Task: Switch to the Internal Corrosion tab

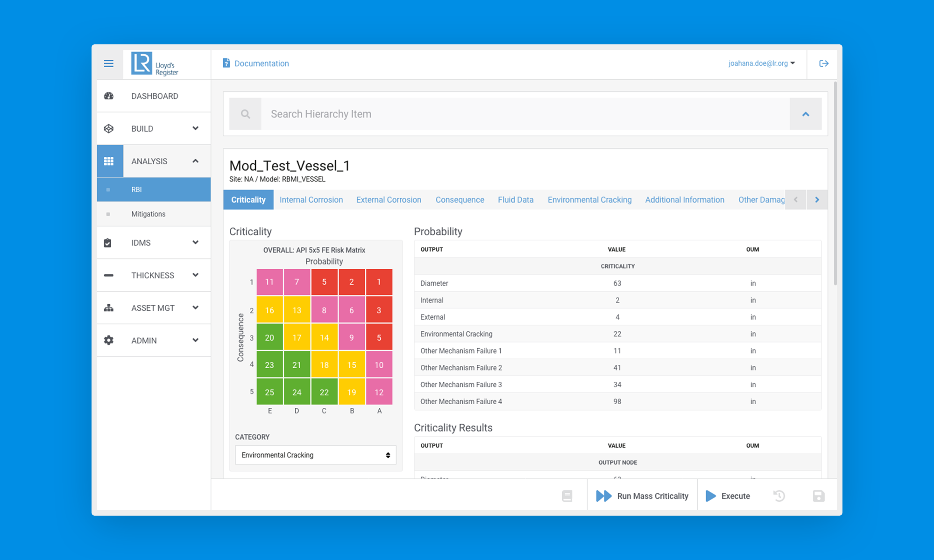Action: (x=311, y=200)
